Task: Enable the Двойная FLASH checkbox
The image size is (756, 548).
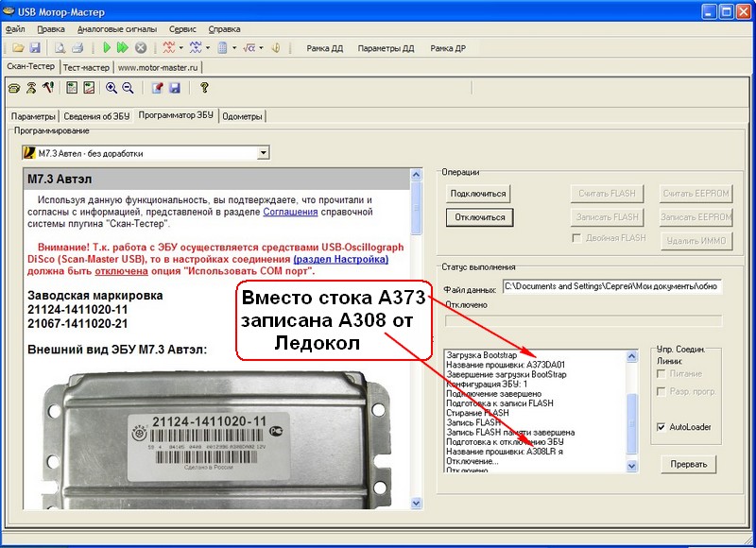Action: [577, 238]
